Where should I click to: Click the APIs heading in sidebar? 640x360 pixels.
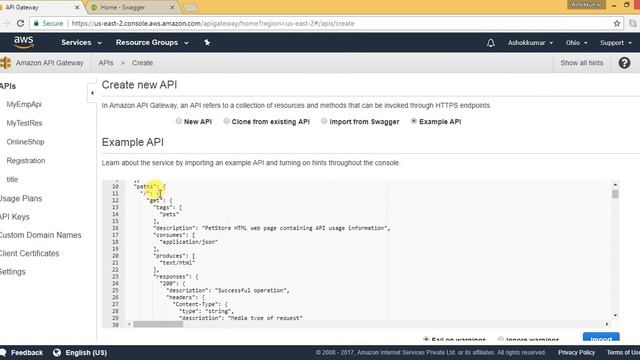(x=8, y=87)
